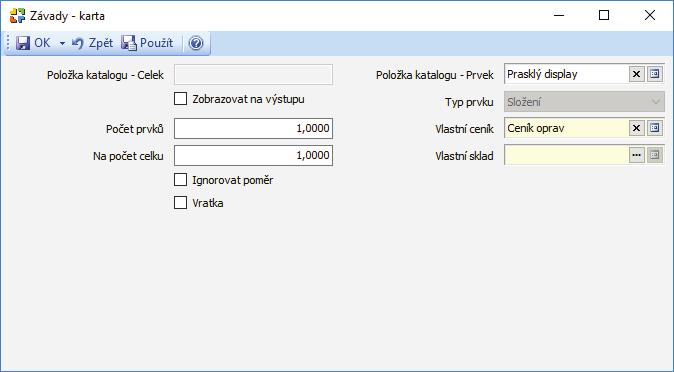Open the card icon for Vlastní ceník
This screenshot has height=372, width=674.
tap(655, 128)
